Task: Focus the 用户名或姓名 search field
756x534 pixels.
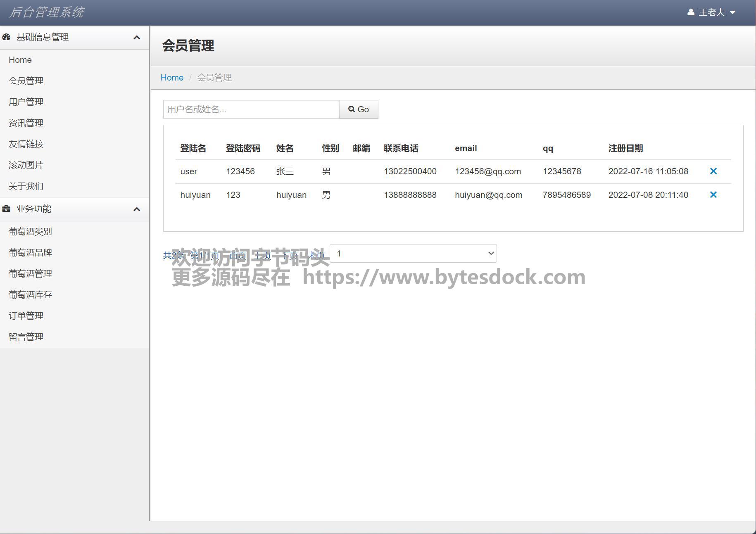Action: [x=251, y=109]
